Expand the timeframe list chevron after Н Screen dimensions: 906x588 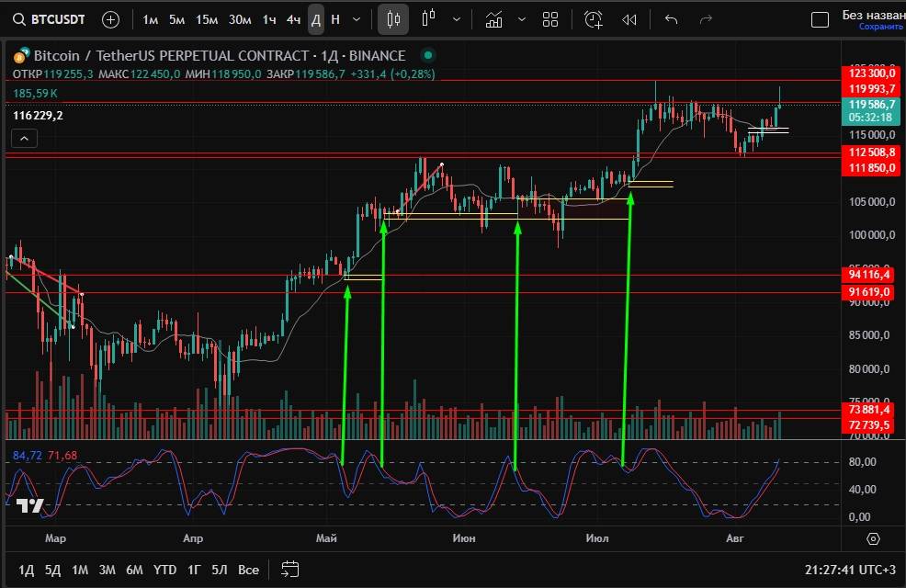click(x=358, y=19)
